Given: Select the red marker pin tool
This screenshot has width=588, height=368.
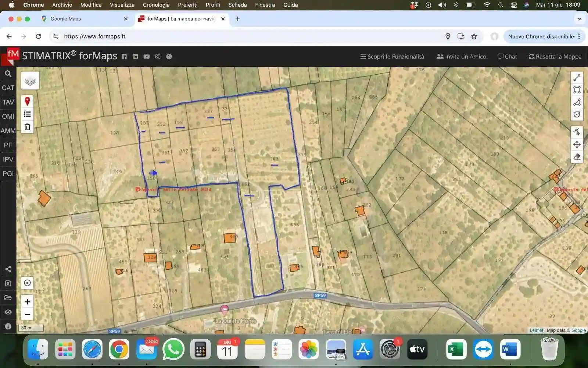Looking at the screenshot, I should (27, 101).
